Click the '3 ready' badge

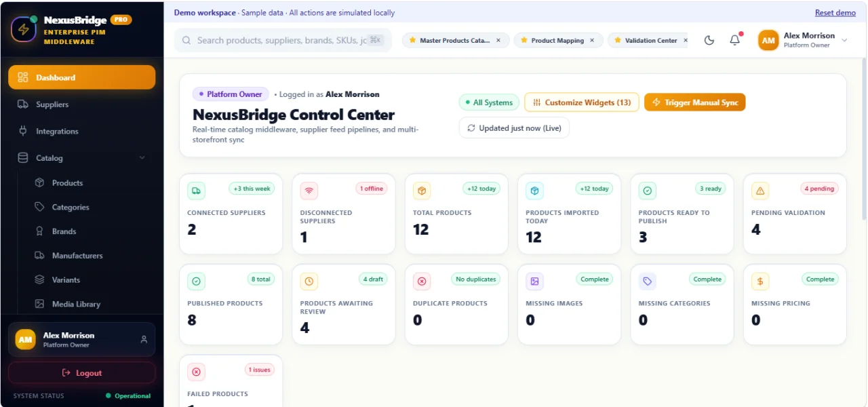pyautogui.click(x=711, y=189)
